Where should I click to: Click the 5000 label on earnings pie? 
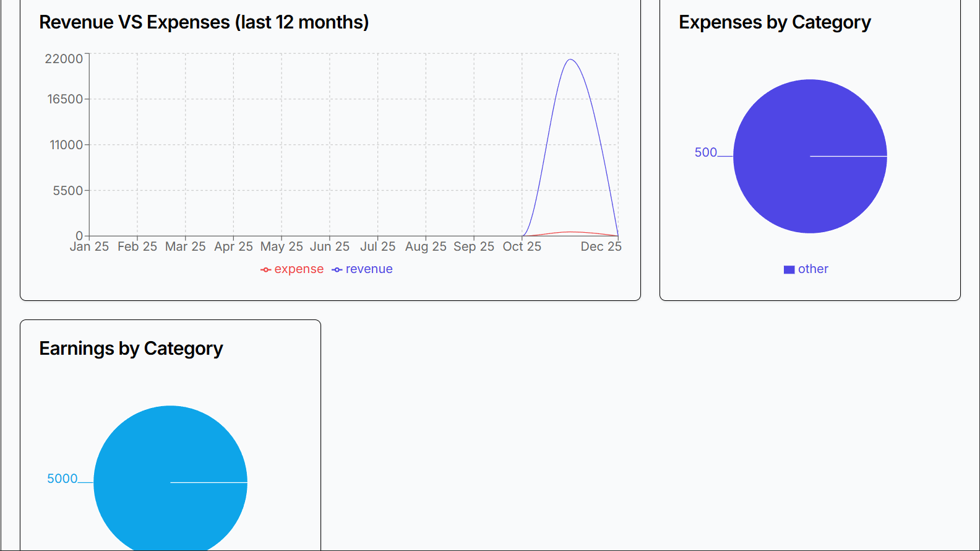coord(62,479)
